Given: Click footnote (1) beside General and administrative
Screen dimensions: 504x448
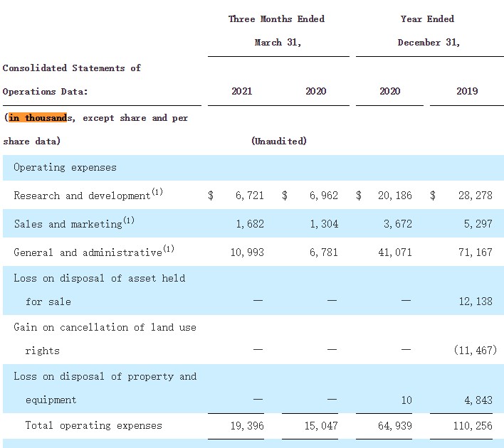Looking at the screenshot, I should [x=168, y=248].
